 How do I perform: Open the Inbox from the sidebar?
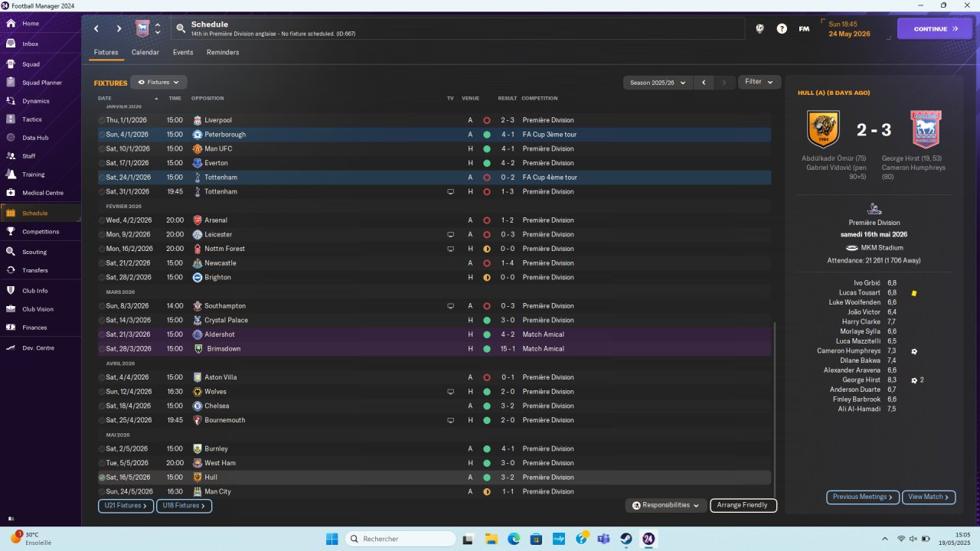click(31, 44)
